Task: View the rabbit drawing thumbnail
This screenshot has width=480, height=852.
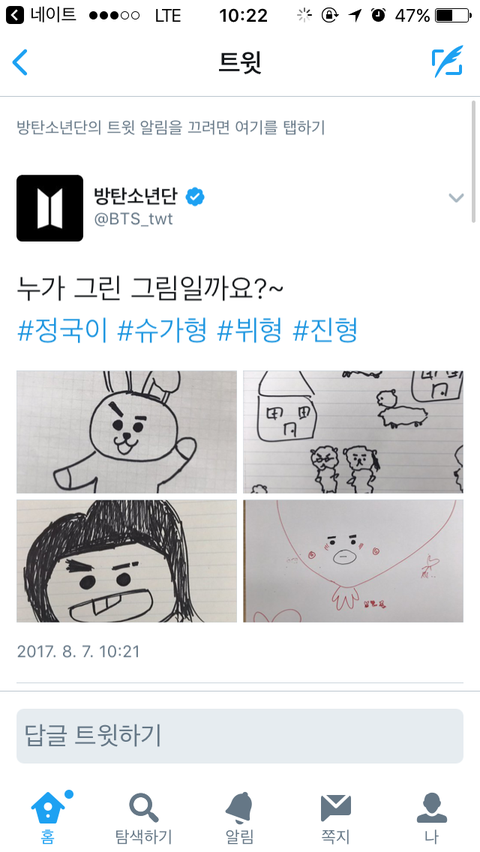Action: (127, 431)
